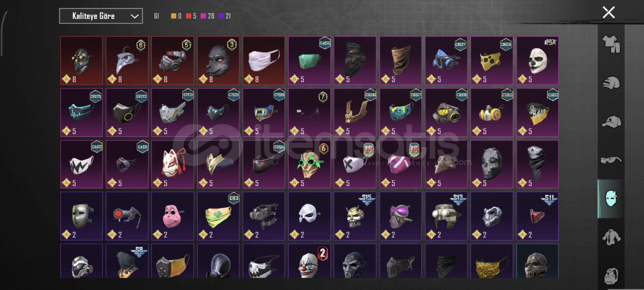
Task: Select the backpack category icon
Action: [x=611, y=276]
